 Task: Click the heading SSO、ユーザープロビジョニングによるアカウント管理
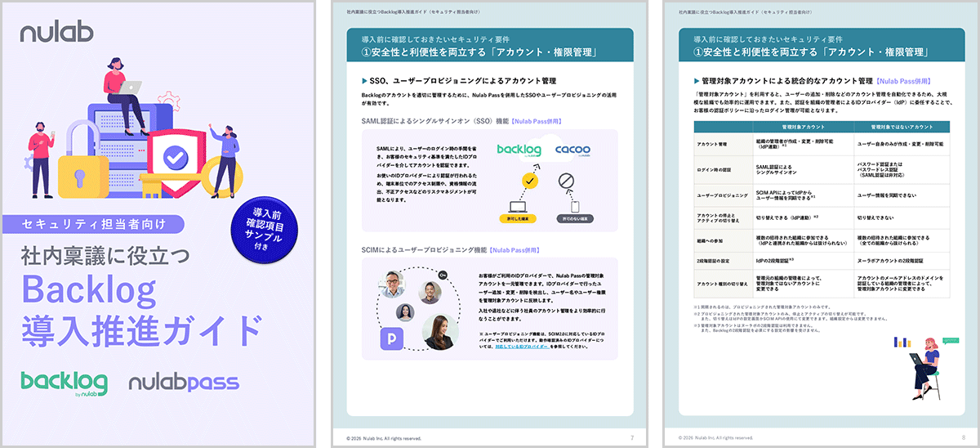(463, 81)
